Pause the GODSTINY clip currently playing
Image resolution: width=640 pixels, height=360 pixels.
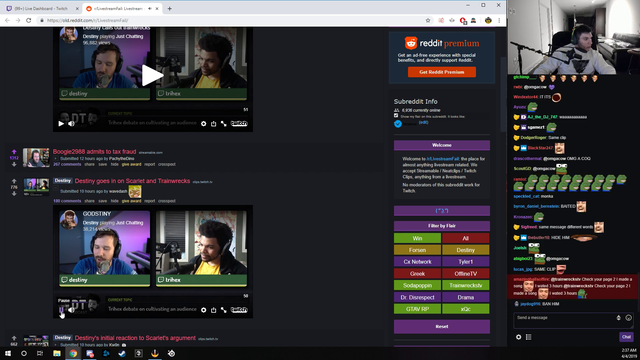[61, 310]
